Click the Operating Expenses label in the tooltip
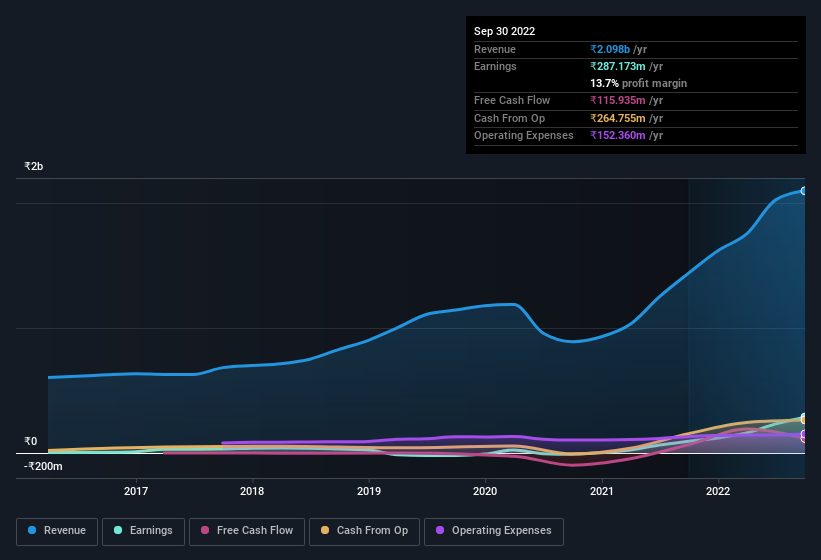821x560 pixels. tap(524, 135)
